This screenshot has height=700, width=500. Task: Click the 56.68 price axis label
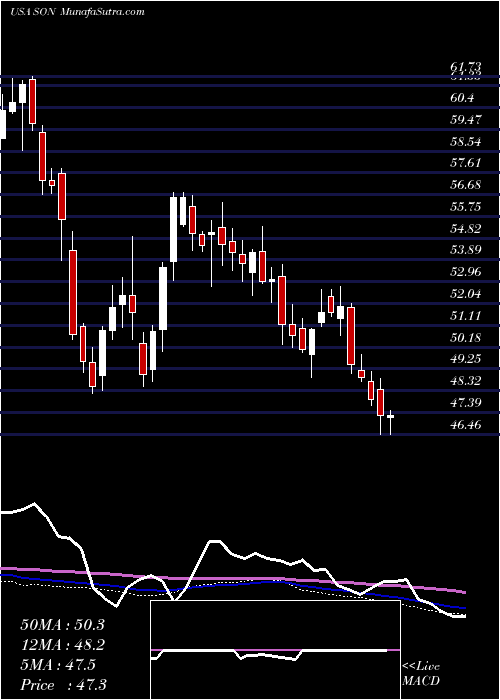tap(466, 184)
